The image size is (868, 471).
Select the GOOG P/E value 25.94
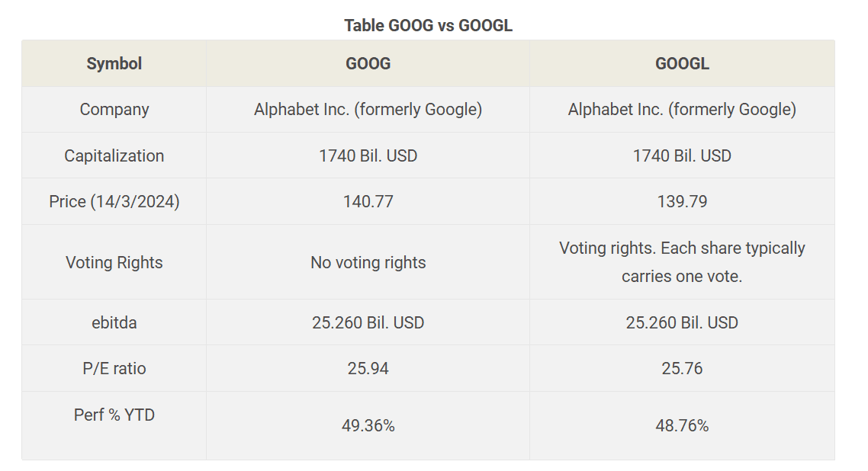368,368
